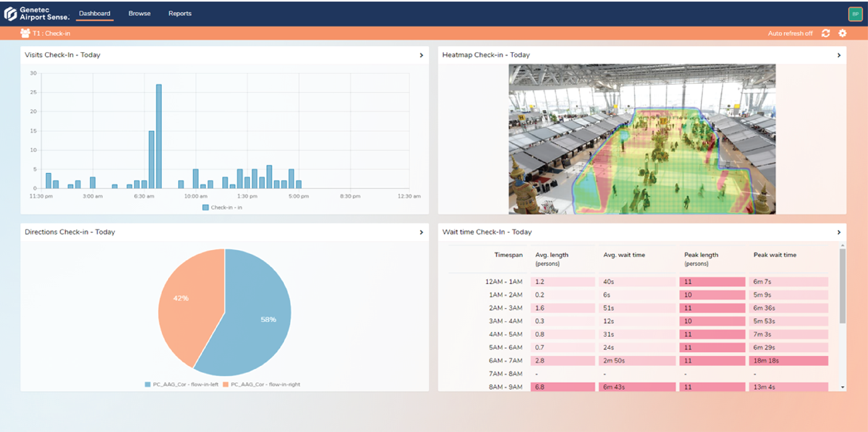
Task: Expand the Visits Check-In panel chevron
Action: [x=421, y=55]
